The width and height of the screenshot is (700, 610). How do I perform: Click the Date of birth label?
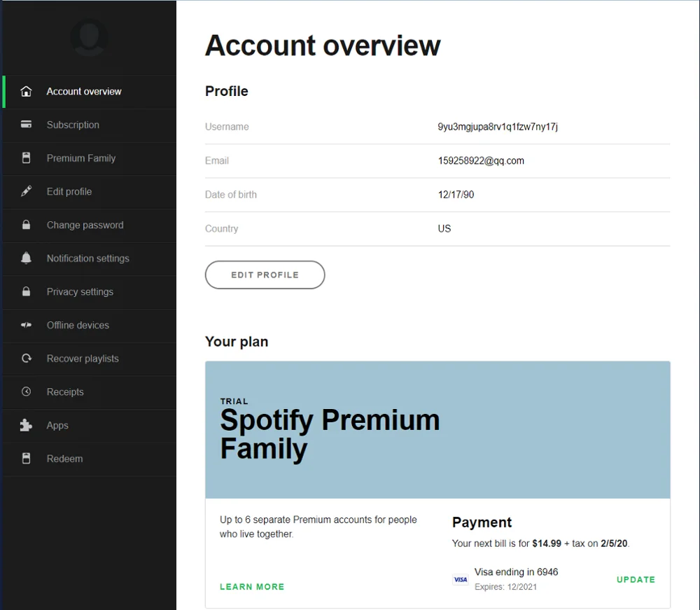point(231,195)
